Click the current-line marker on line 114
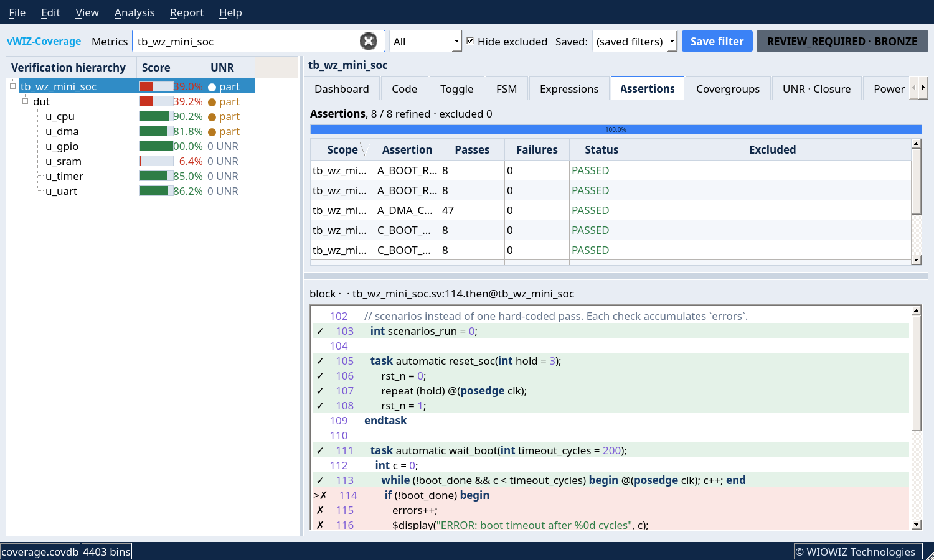934x560 pixels. pyautogui.click(x=320, y=495)
